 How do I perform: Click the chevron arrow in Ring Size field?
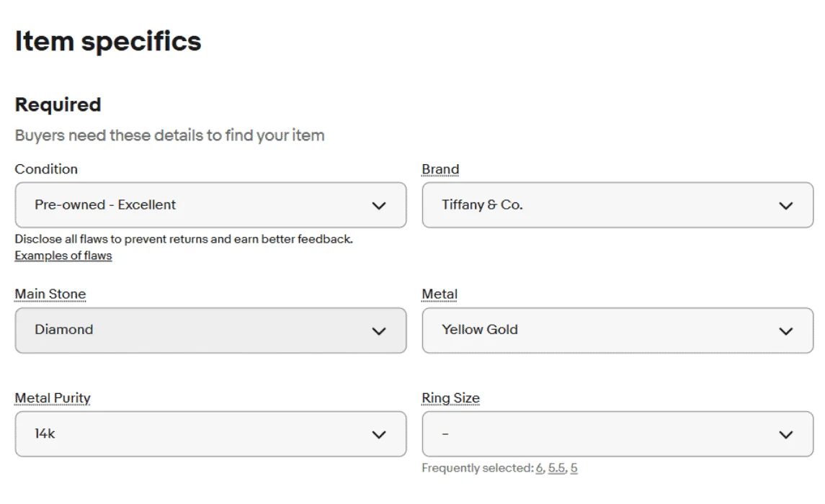click(x=785, y=435)
